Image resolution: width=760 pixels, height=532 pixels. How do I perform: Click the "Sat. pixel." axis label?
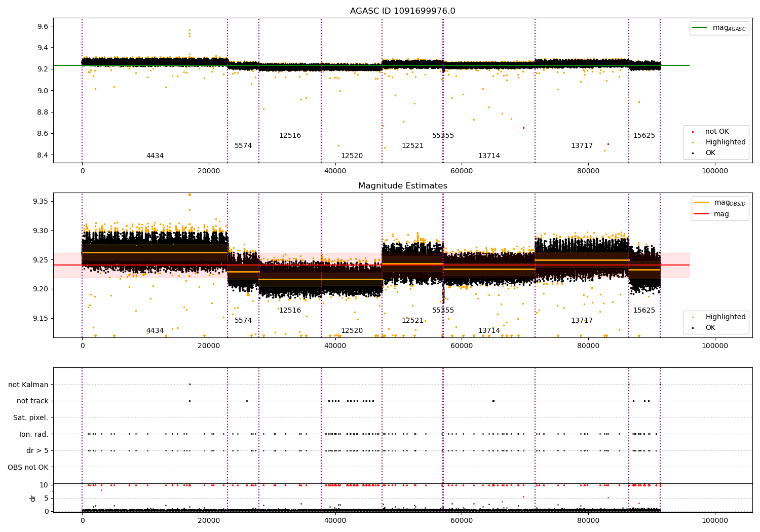pos(30,417)
